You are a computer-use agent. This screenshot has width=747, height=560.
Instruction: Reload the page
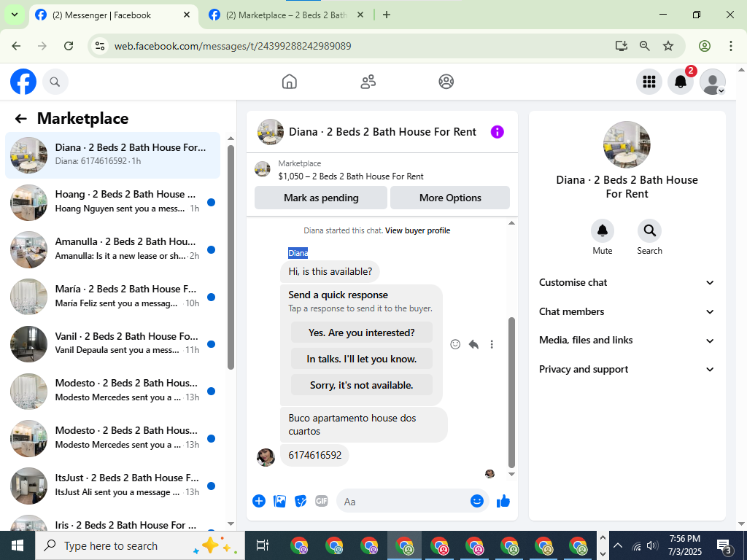coord(69,46)
